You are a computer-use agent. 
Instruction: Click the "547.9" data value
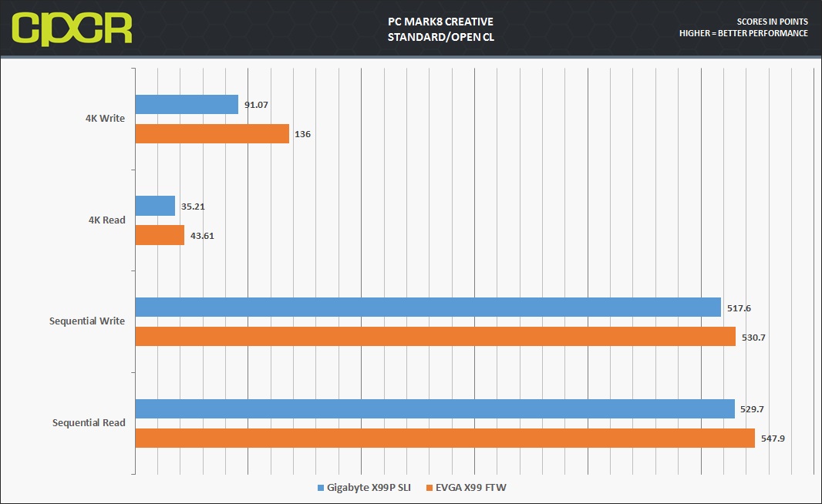pos(773,438)
